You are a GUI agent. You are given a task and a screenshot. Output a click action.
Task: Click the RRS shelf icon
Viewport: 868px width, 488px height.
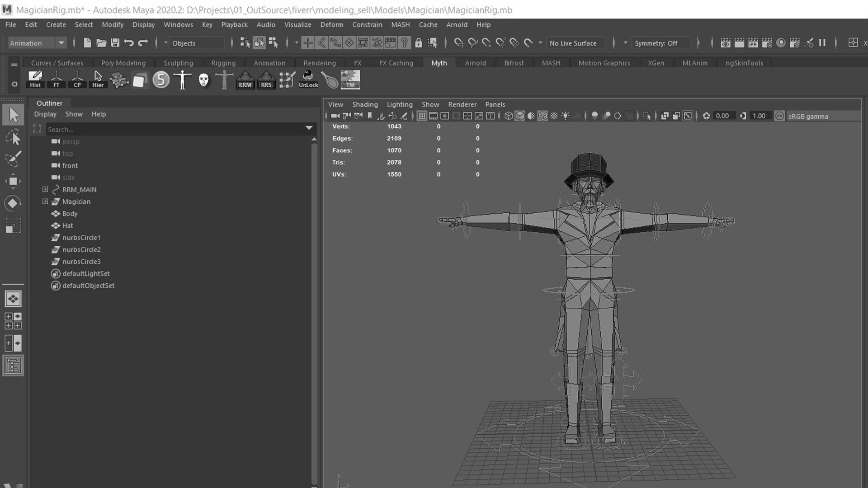tap(266, 80)
